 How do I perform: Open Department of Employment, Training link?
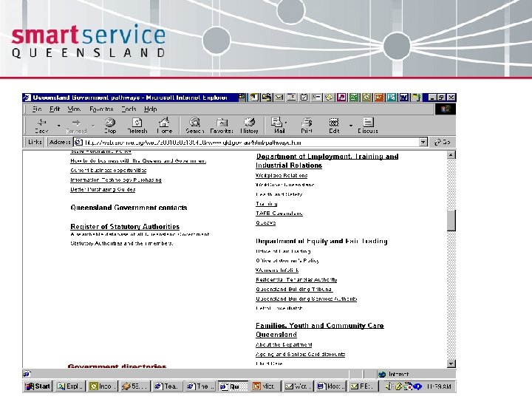pos(327,161)
